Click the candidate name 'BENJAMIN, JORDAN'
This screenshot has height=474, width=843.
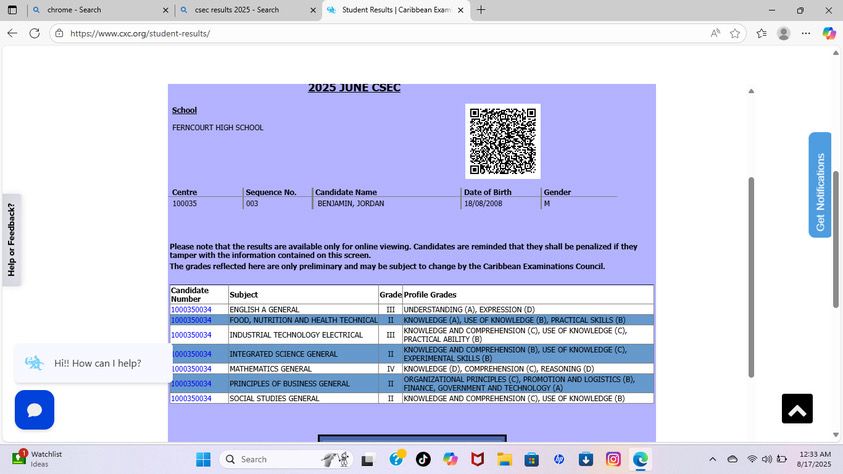351,203
